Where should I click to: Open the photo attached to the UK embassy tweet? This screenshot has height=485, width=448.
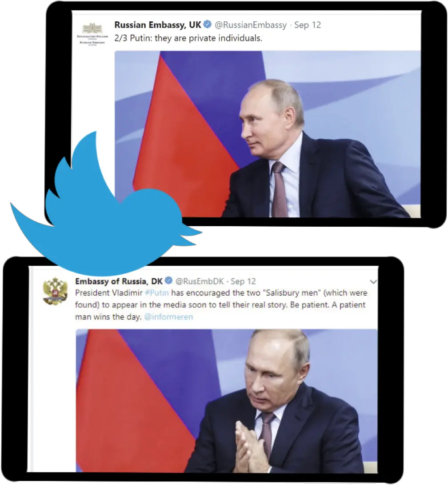268,134
